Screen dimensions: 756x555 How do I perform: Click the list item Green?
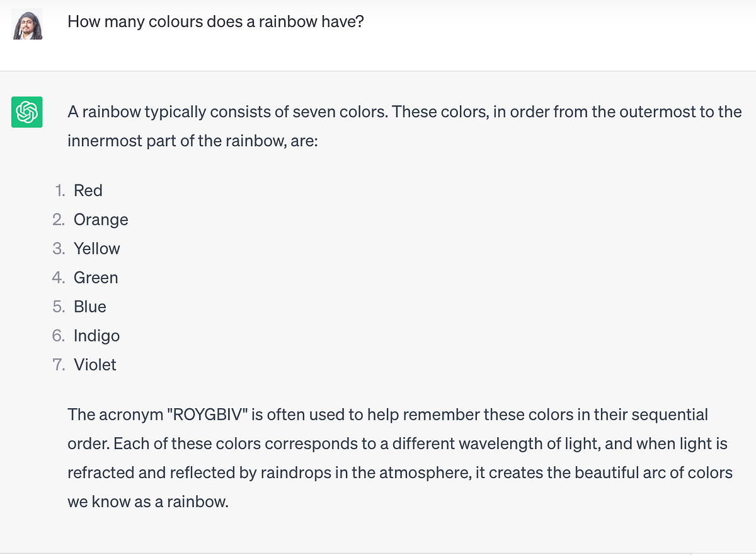pyautogui.click(x=96, y=277)
